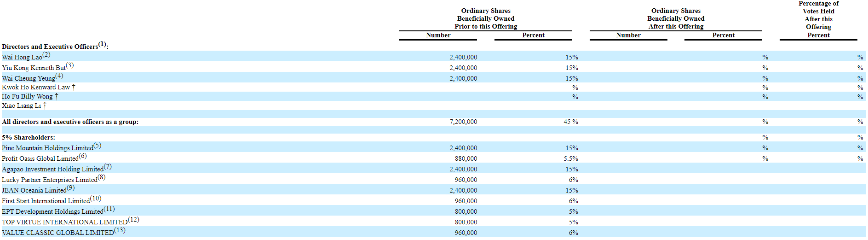Screen dimensions: 868x240
Task: Select the Xiao Liang Li row label
Action: click(21, 106)
